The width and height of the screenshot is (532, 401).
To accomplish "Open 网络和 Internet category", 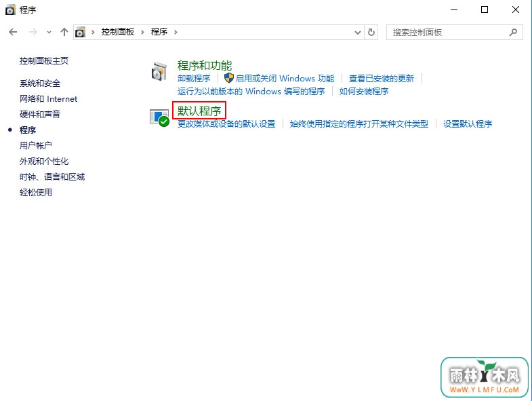I will click(x=48, y=99).
